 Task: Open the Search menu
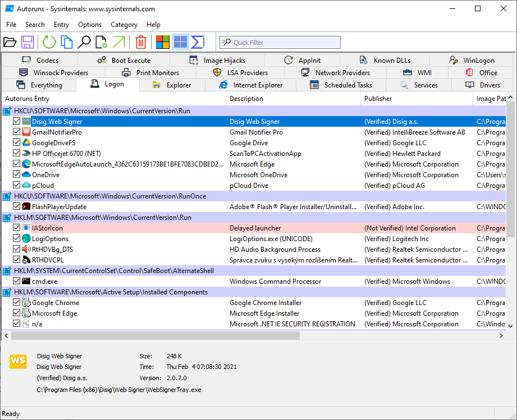(x=35, y=24)
